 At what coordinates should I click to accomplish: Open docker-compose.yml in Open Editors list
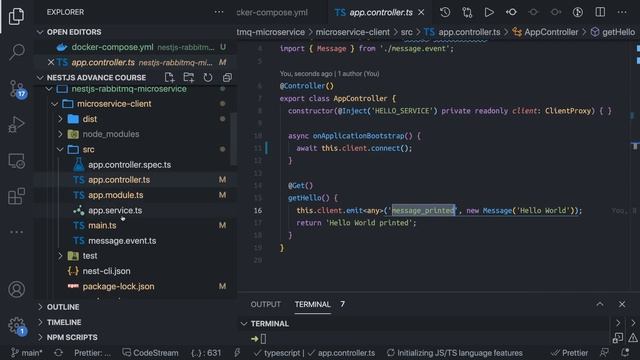pyautogui.click(x=112, y=47)
